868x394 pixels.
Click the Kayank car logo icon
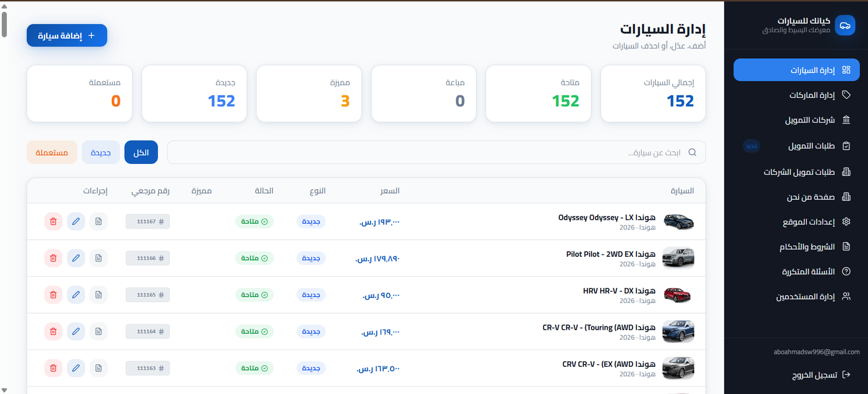845,26
